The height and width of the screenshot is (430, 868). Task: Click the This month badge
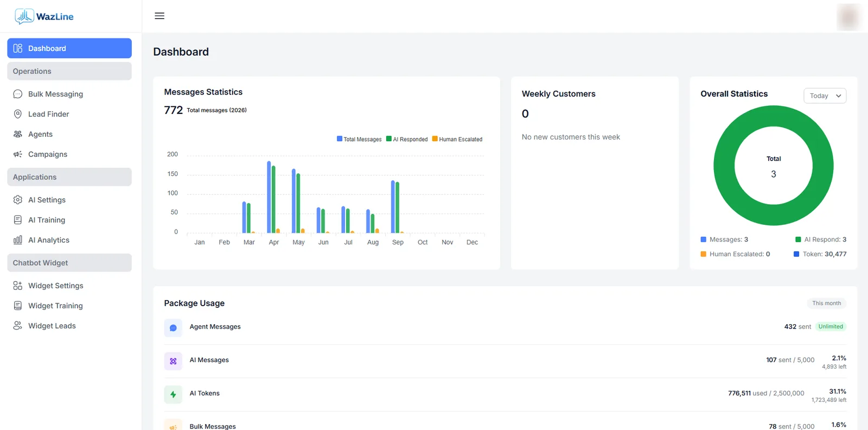tap(826, 303)
